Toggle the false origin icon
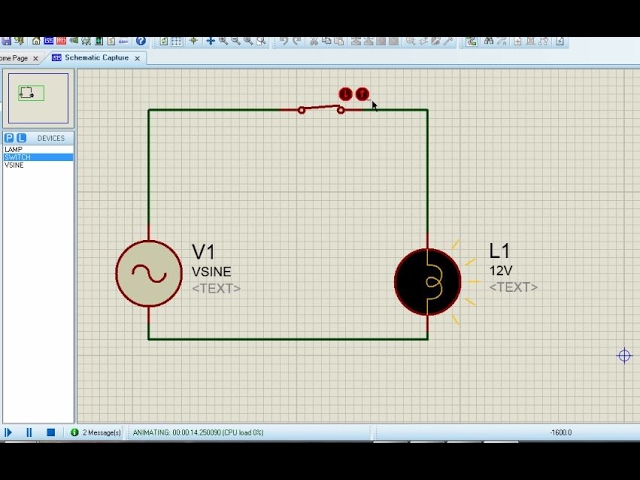This screenshot has height=480, width=640. pyautogui.click(x=193, y=41)
